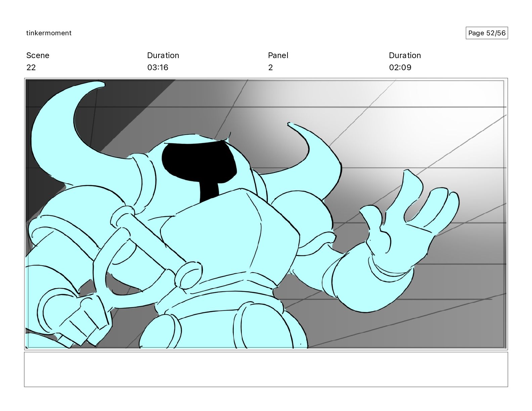Click the 'Panel' label
This screenshot has width=532, height=411.
[278, 55]
